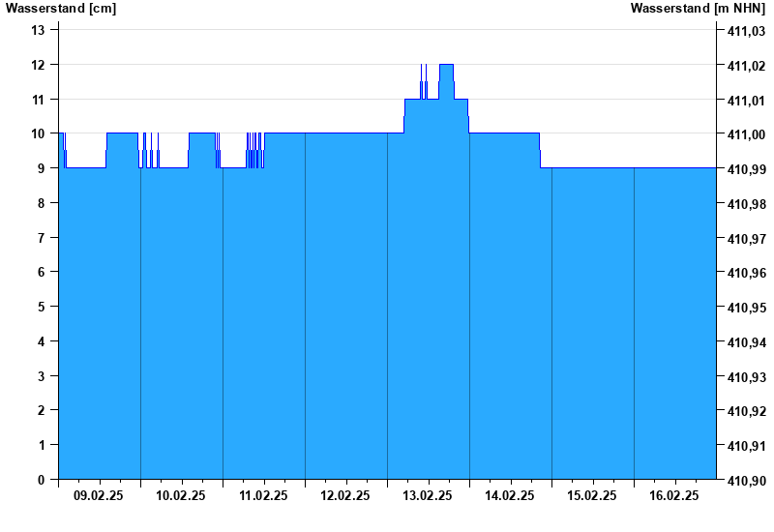Click the 0 value on left axis
This screenshot has height=532, width=774.
pyautogui.click(x=41, y=480)
